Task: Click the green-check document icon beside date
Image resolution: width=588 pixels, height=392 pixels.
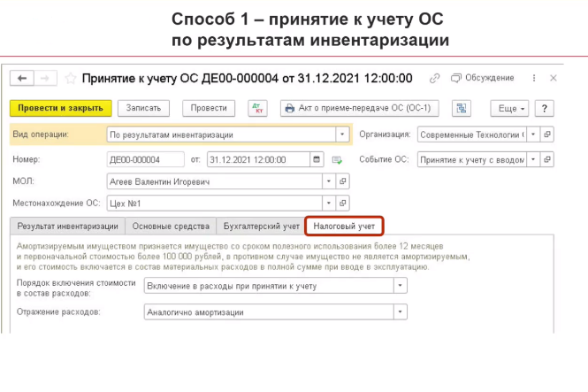Action: [337, 160]
